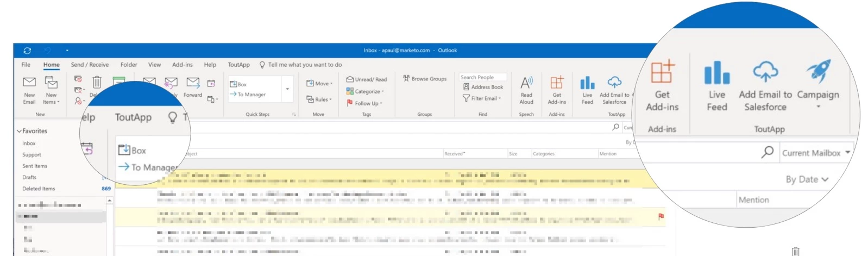Screen dimensions: 868x256
Task: Open the Quick Steps dialog launcher
Action: click(x=294, y=115)
